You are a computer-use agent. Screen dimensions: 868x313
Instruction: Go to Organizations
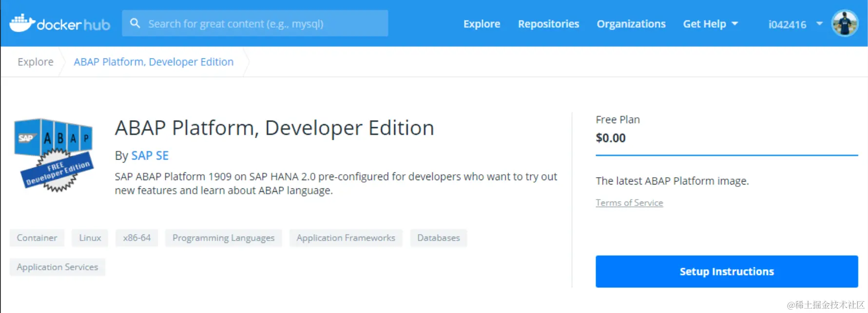point(631,24)
